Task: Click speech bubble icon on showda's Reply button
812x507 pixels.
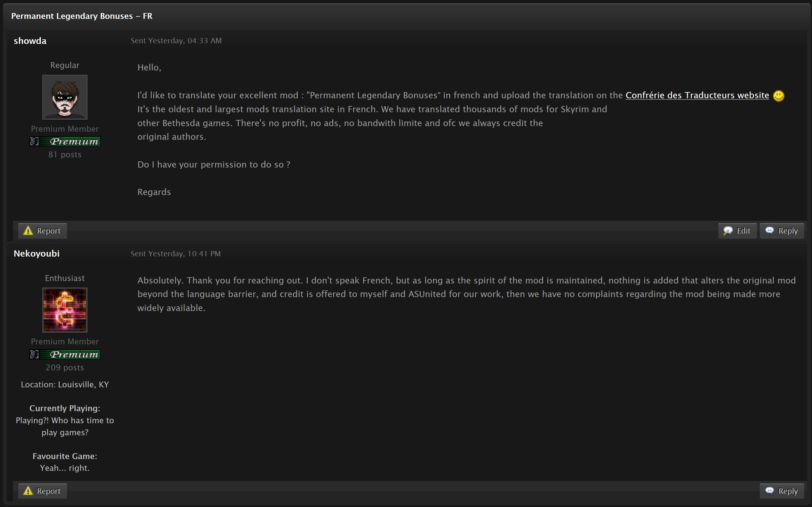Action: point(770,230)
